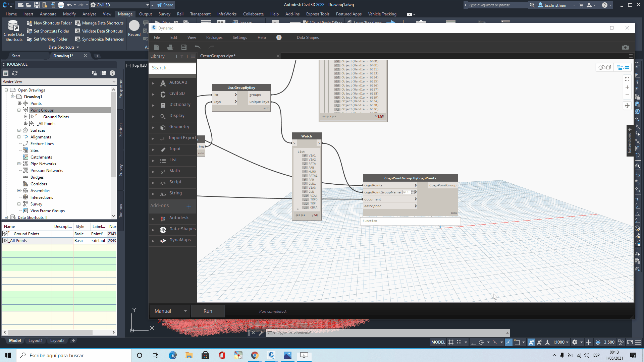Viewport: 644px width, 362px height.
Task: Click Set Working Folder button
Action: pyautogui.click(x=47, y=39)
